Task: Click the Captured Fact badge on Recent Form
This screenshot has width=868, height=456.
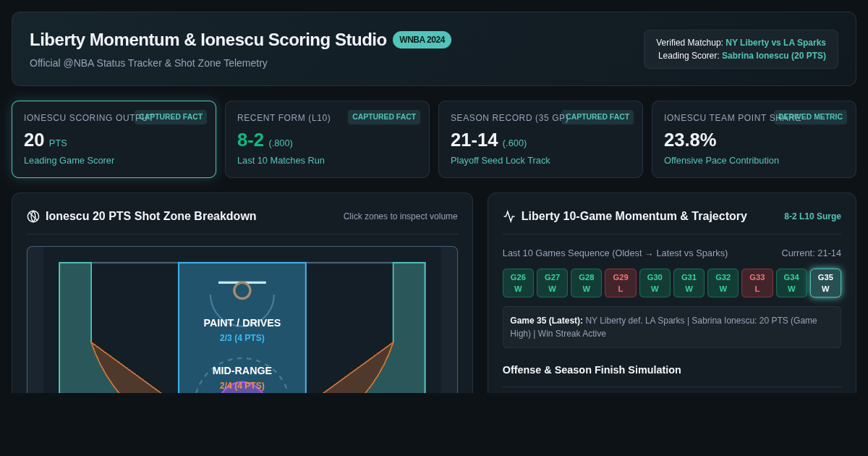Action: (x=384, y=117)
